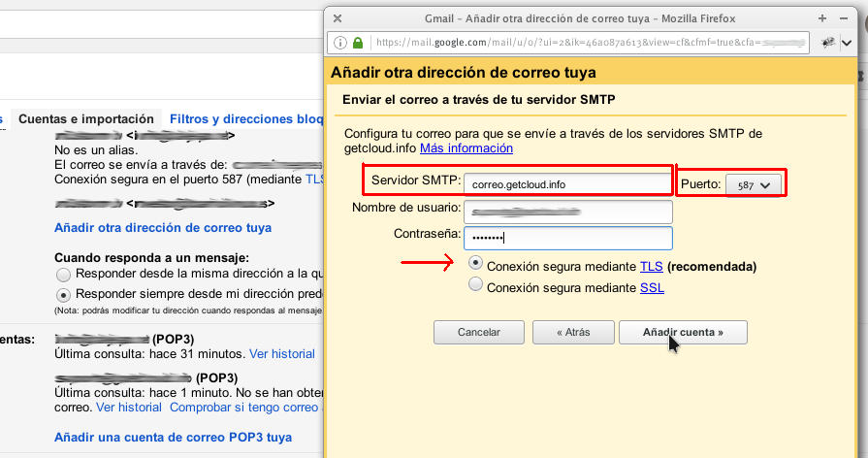
Task: Open the Puerto 587 dropdown
Action: tap(754, 185)
